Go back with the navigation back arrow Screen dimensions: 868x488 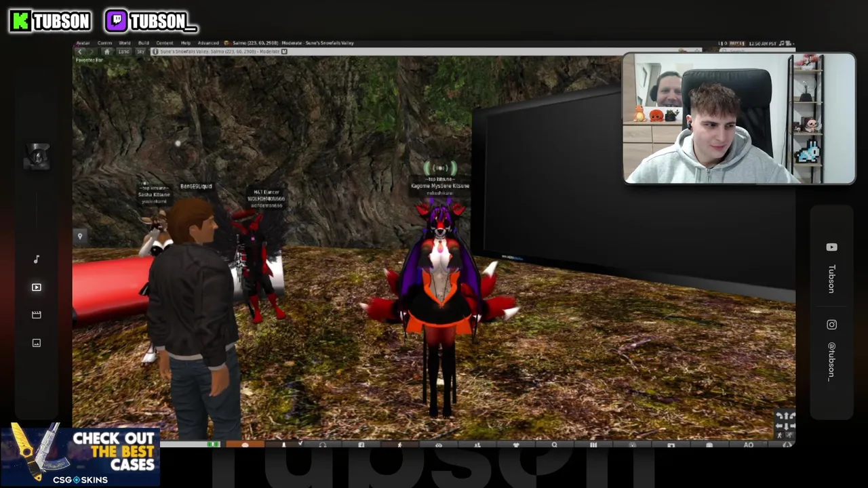click(x=80, y=52)
